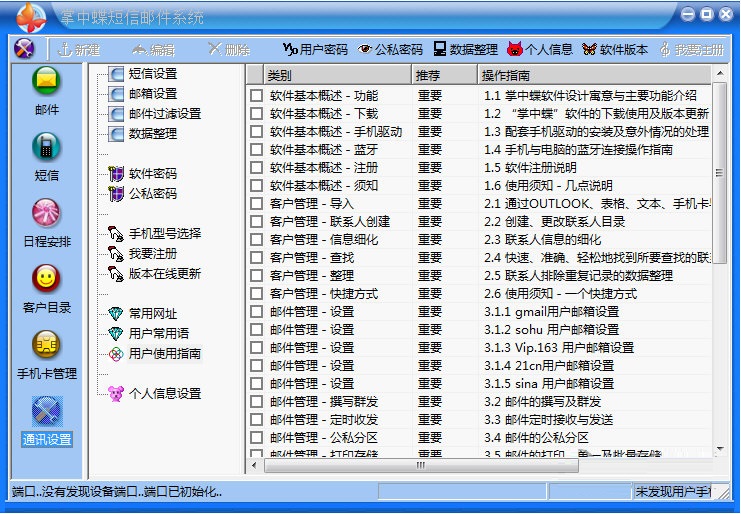Select 邮箱设置 in the tree
The height and width of the screenshot is (514, 741).
(x=143, y=94)
